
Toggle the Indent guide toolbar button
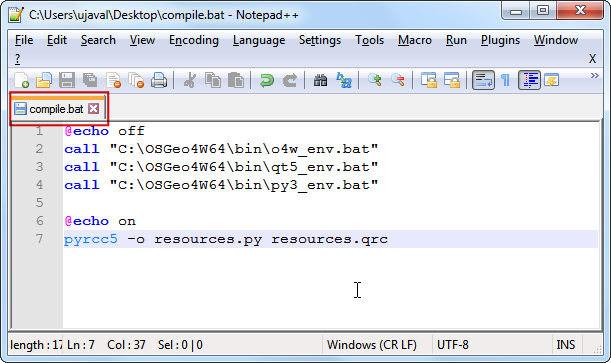point(530,80)
